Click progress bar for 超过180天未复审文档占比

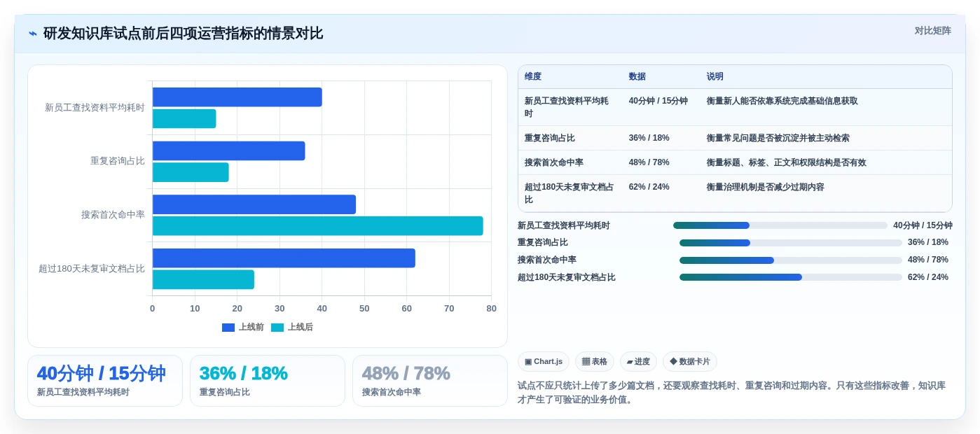[791, 277]
